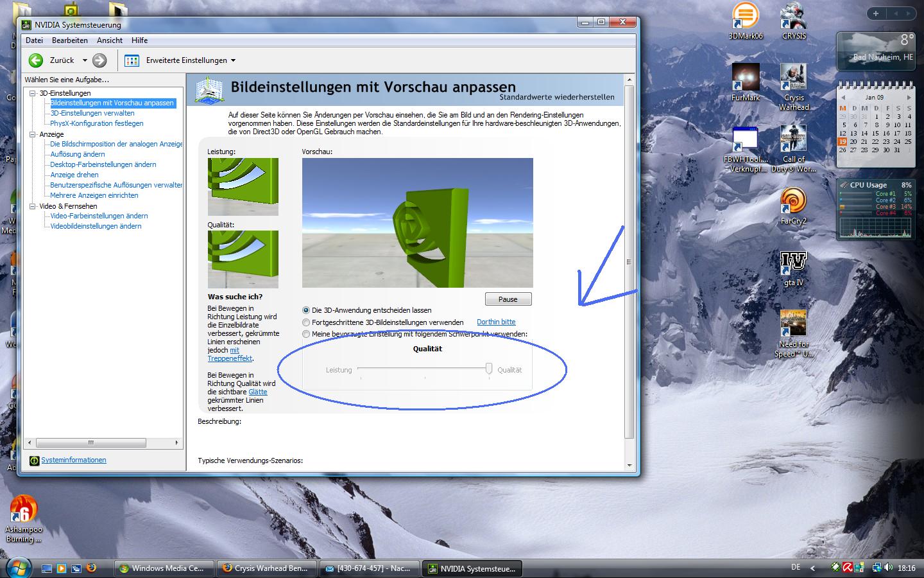
Task: Click the network connection tray icon
Action: click(x=877, y=568)
